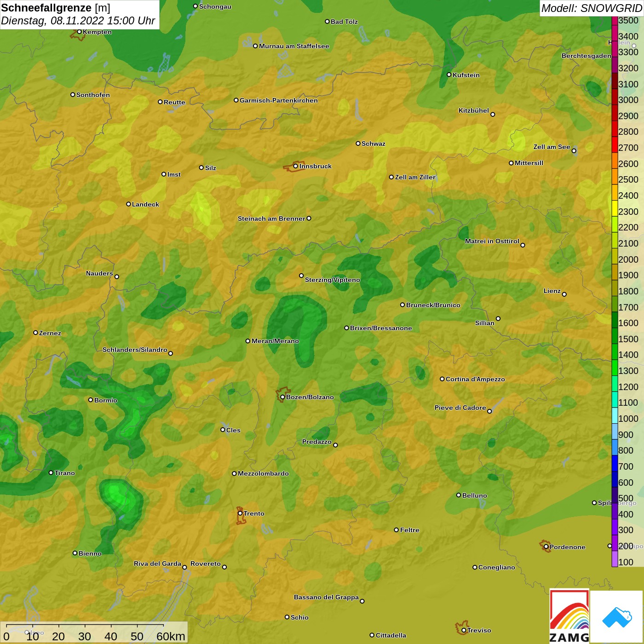The image size is (644, 644).
Task: Click the Trento city marker
Action: pos(240,513)
